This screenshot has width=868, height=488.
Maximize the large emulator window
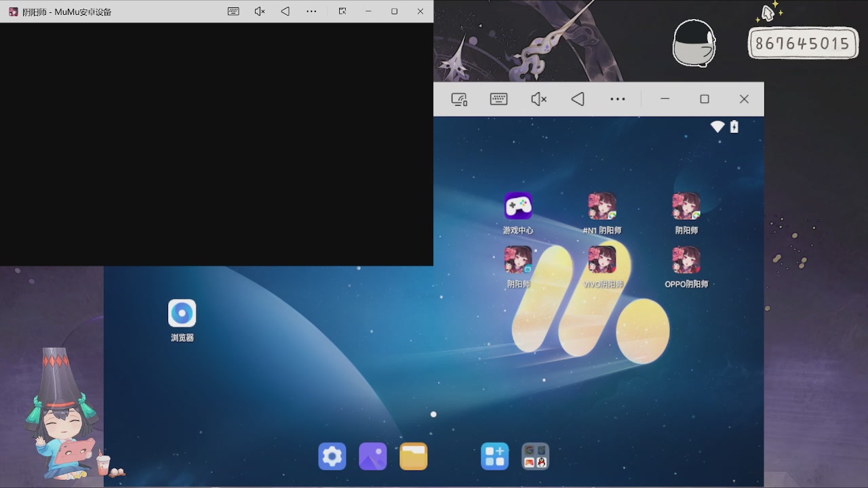pyautogui.click(x=705, y=99)
